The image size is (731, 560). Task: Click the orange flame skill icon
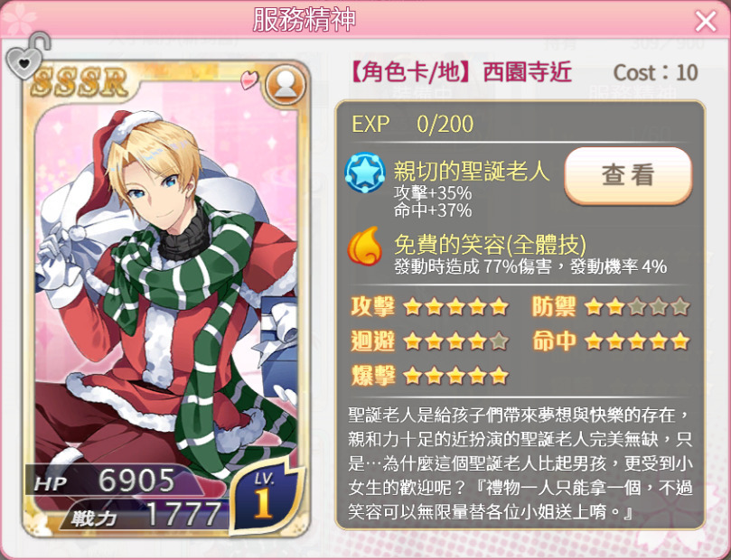[364, 246]
